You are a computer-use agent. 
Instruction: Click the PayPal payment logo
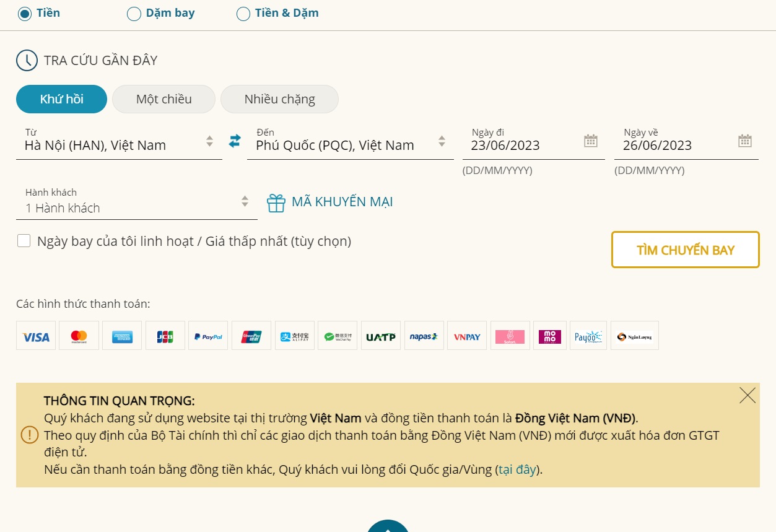[208, 335]
